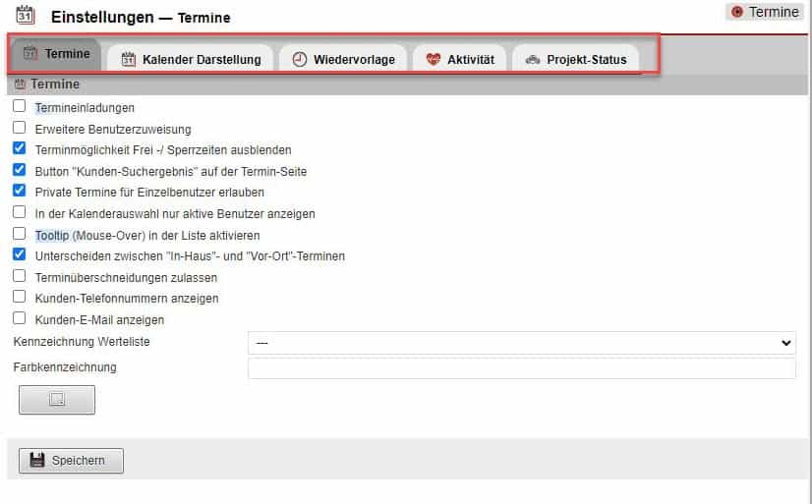The width and height of the screenshot is (812, 504).
Task: Click the small icon button below Farbkennzeichnung
Action: tap(57, 400)
